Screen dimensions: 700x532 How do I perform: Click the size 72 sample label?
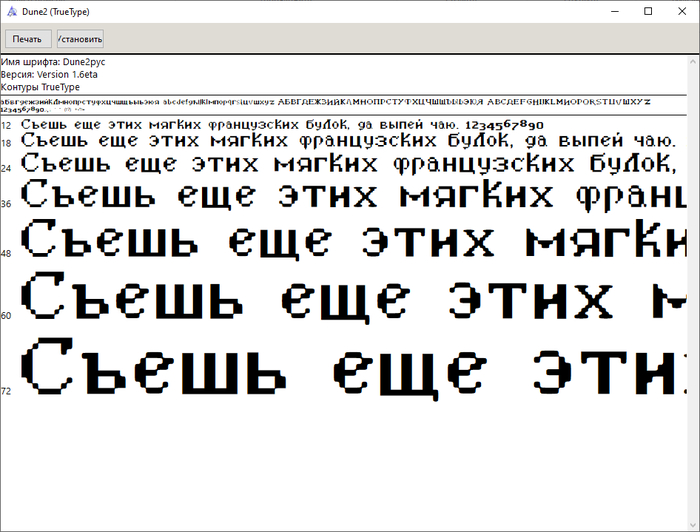pos(6,391)
